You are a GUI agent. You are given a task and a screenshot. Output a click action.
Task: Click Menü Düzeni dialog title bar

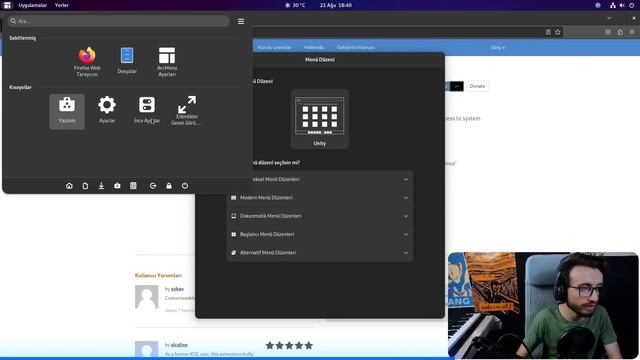click(x=320, y=60)
